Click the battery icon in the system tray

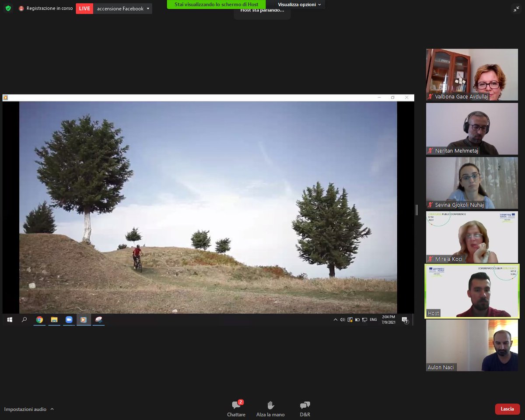357,320
